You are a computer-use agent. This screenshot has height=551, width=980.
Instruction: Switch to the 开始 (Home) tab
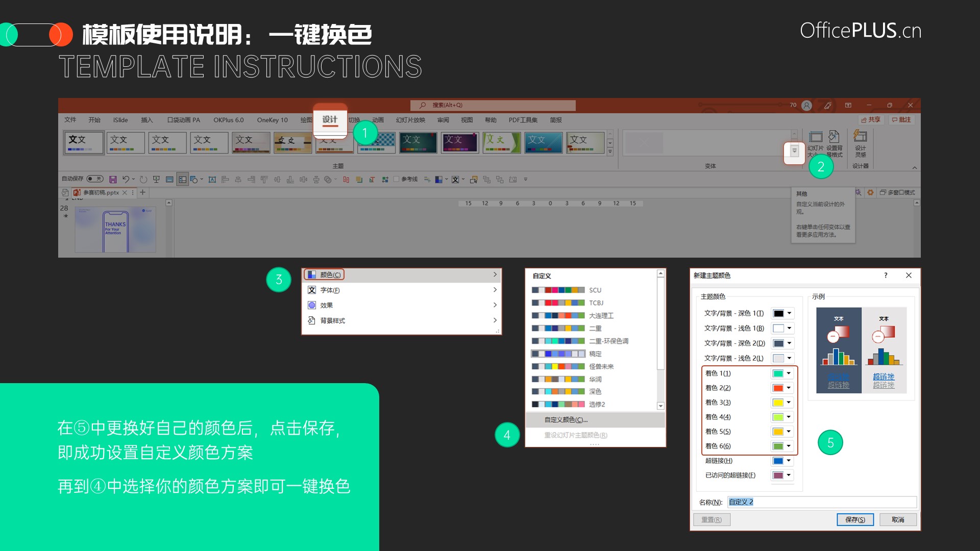click(94, 120)
